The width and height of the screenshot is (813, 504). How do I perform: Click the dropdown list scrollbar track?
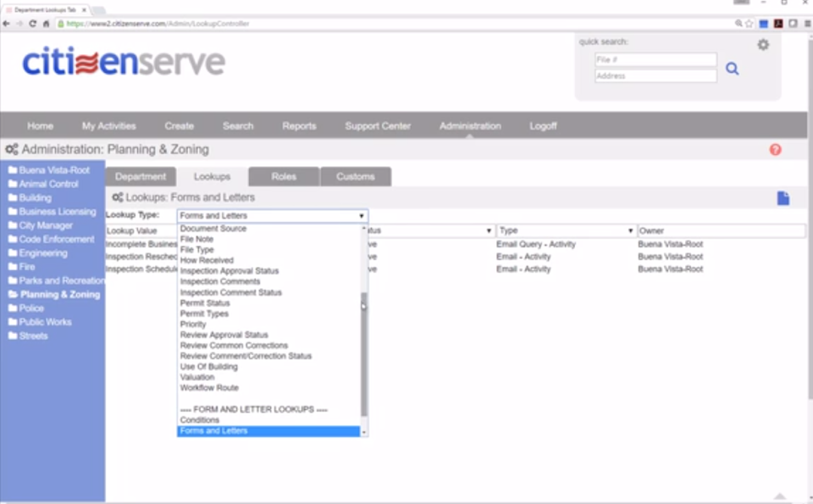362,364
